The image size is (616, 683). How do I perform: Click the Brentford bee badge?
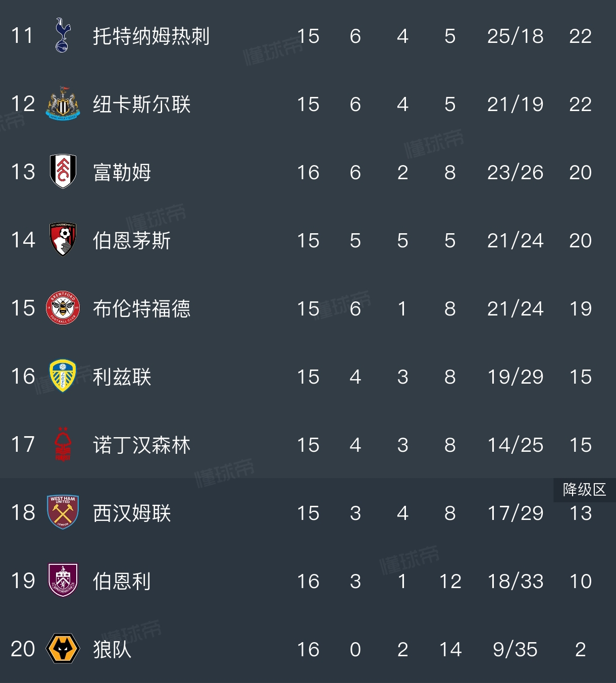point(63,308)
